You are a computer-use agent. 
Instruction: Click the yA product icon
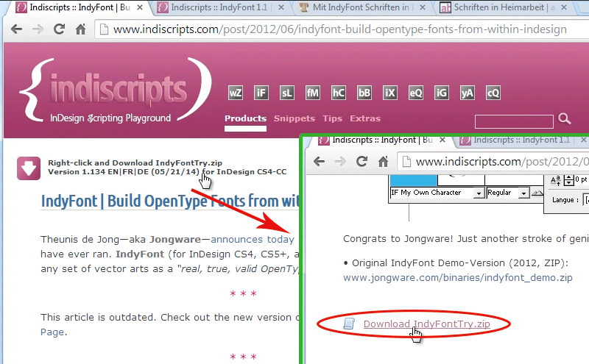click(467, 93)
